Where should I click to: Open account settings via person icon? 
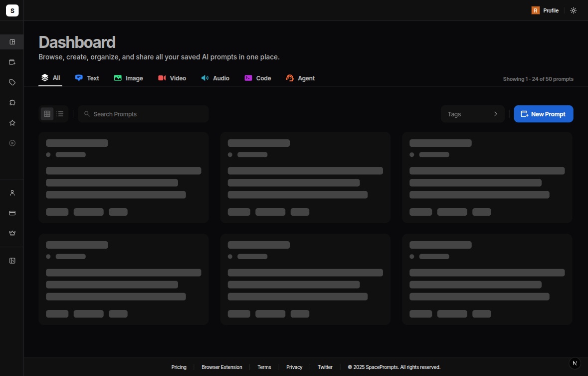click(12, 193)
